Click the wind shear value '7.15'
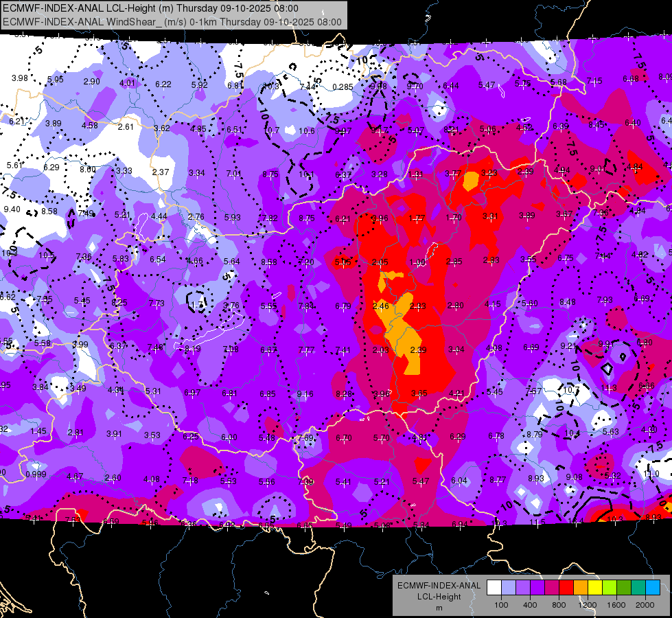The width and height of the screenshot is (672, 618). tap(594, 80)
